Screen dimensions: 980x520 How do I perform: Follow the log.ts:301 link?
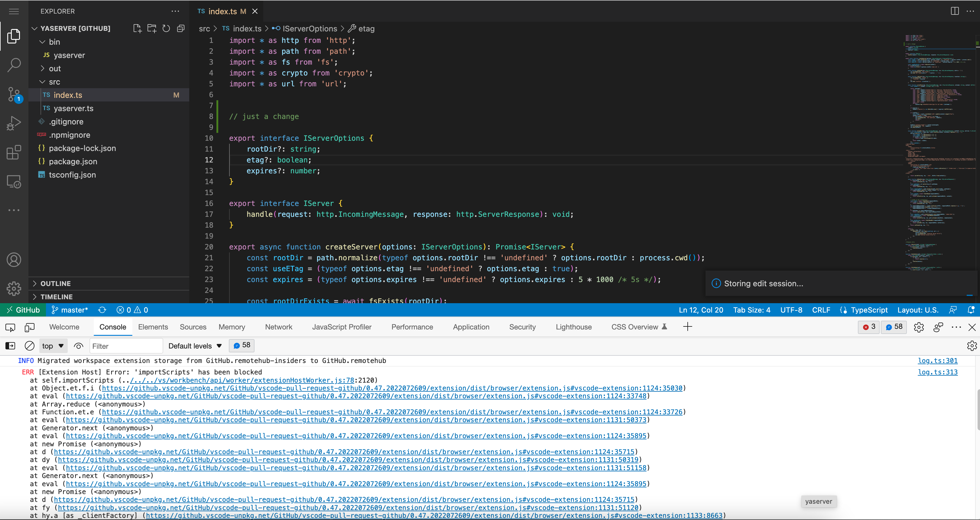(938, 360)
